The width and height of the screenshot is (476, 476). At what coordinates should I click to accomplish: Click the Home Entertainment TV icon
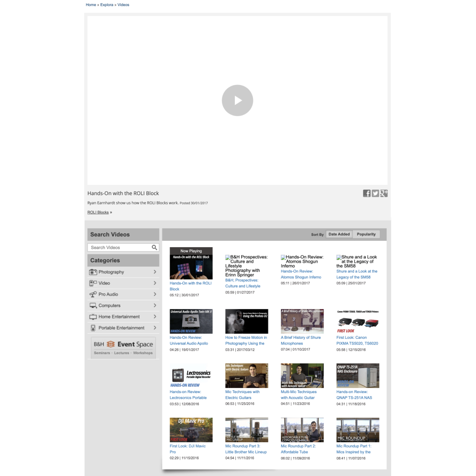pyautogui.click(x=93, y=317)
